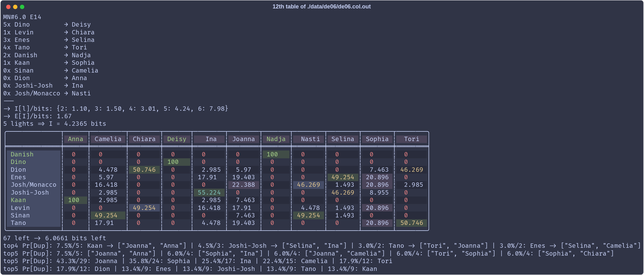Click the line "4x Tano → Tori"
Viewport: 644px width, 275px height.
pos(45,48)
